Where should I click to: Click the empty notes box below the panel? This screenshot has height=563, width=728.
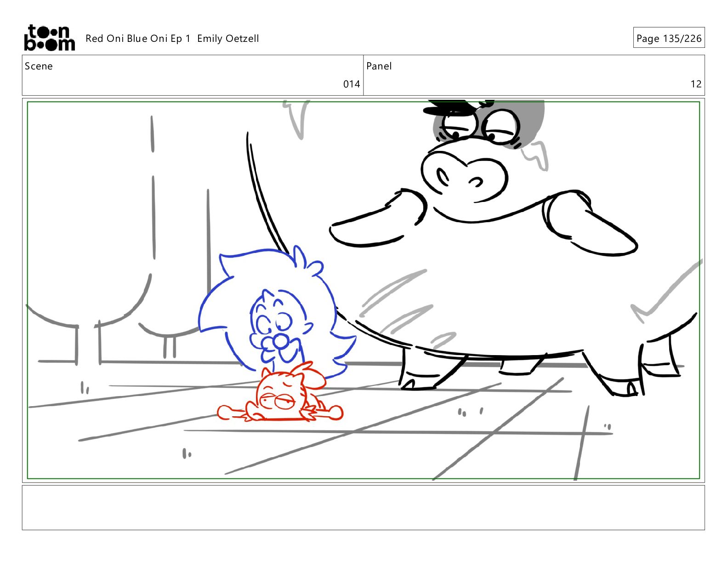click(364, 508)
